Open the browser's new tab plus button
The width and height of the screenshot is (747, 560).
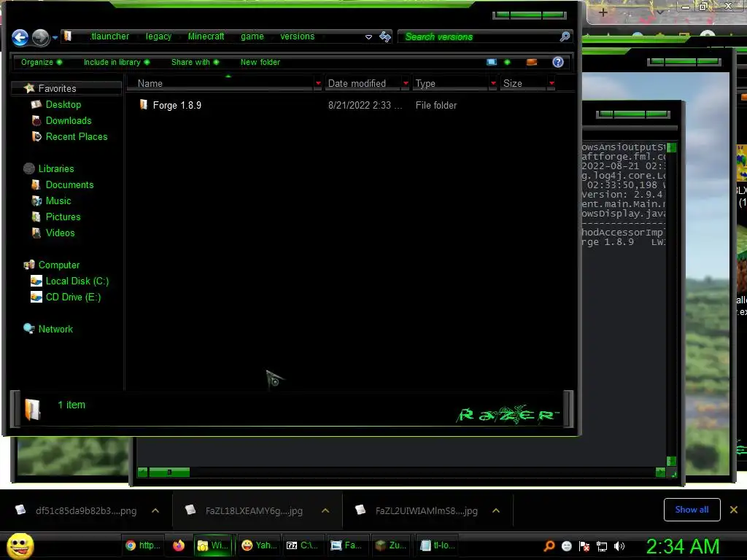click(x=603, y=12)
